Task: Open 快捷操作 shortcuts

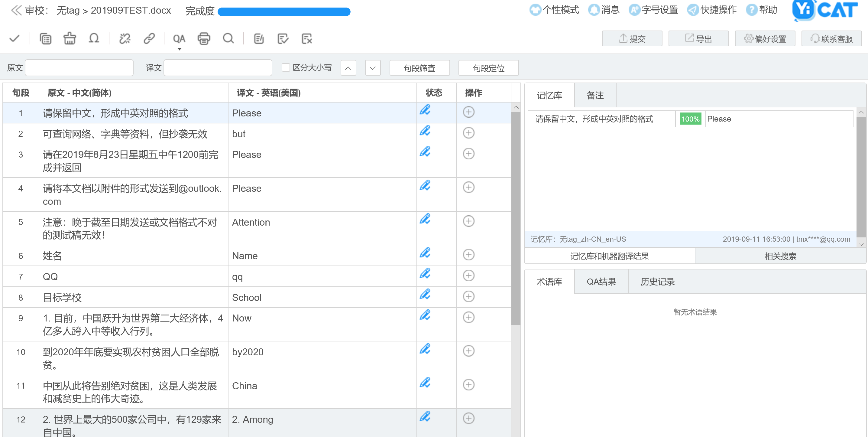Action: 712,10
